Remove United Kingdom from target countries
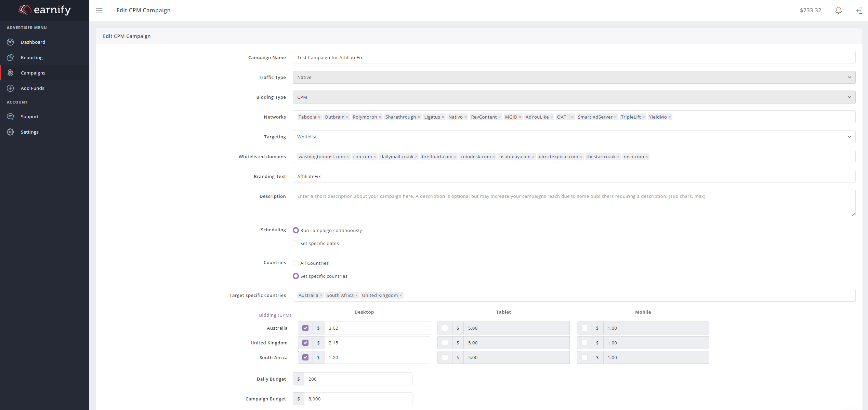The height and width of the screenshot is (410, 868). [x=400, y=296]
